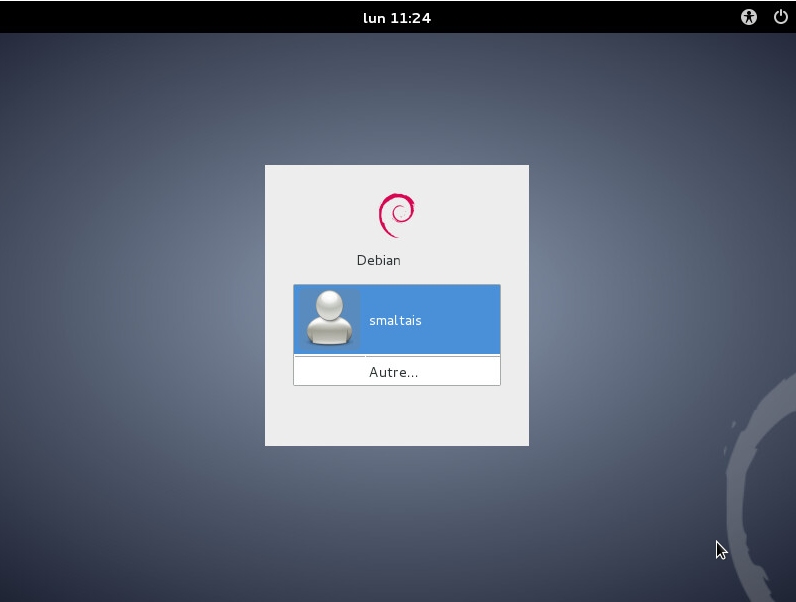
Task: Click the smaltais user avatar
Action: click(x=329, y=318)
